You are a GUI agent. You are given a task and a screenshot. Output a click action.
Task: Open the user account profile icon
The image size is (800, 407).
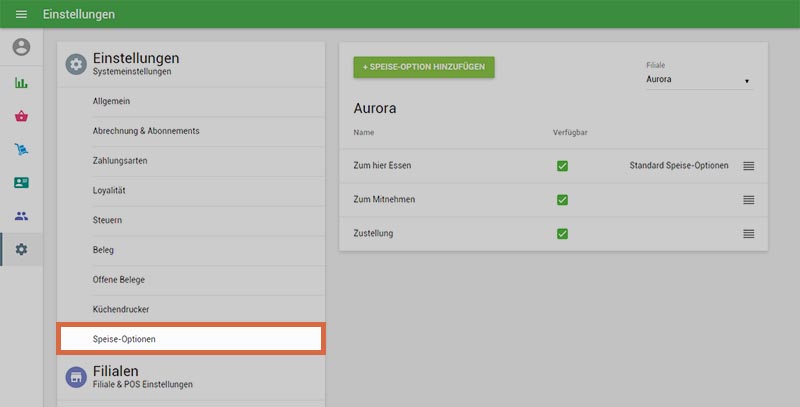point(21,47)
